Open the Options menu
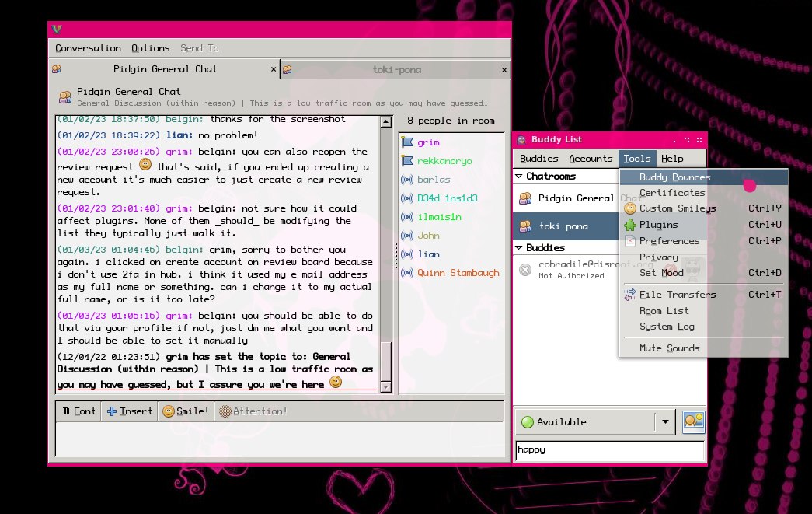Viewport: 812px width, 514px height. 150,47
